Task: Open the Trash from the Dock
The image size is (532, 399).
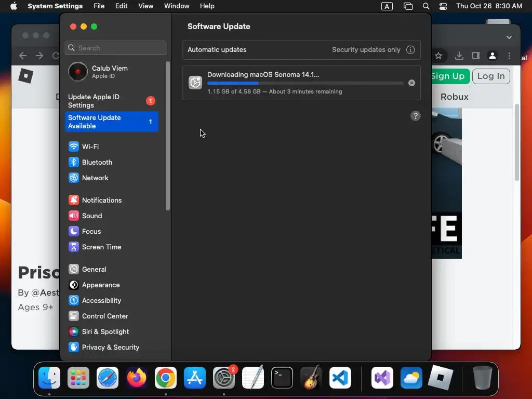Action: click(483, 378)
